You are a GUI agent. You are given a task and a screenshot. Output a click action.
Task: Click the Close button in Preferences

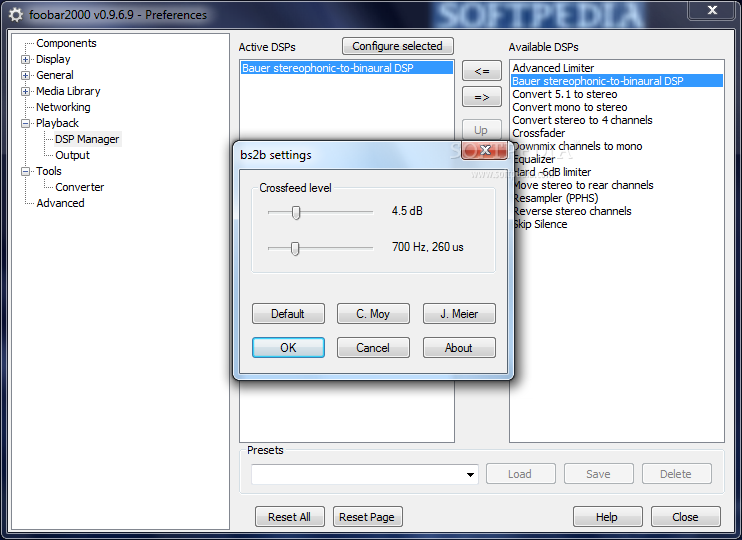pos(686,517)
